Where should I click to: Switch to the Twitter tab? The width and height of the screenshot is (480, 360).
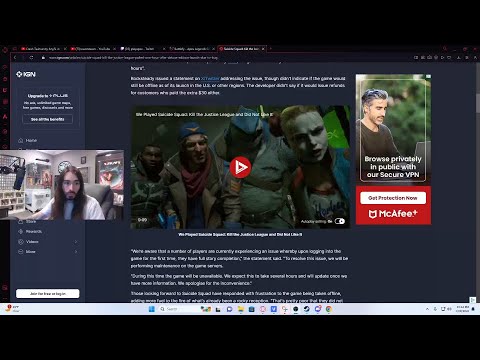point(143,49)
